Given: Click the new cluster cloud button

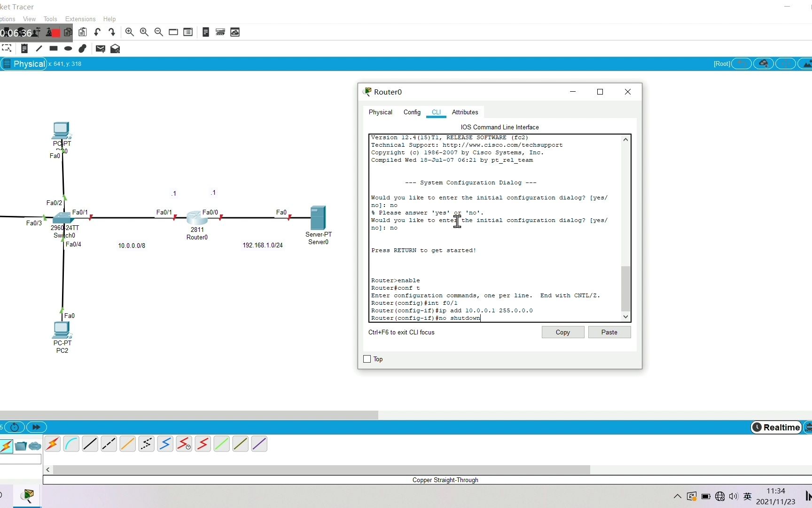Looking at the screenshot, I should coord(764,63).
